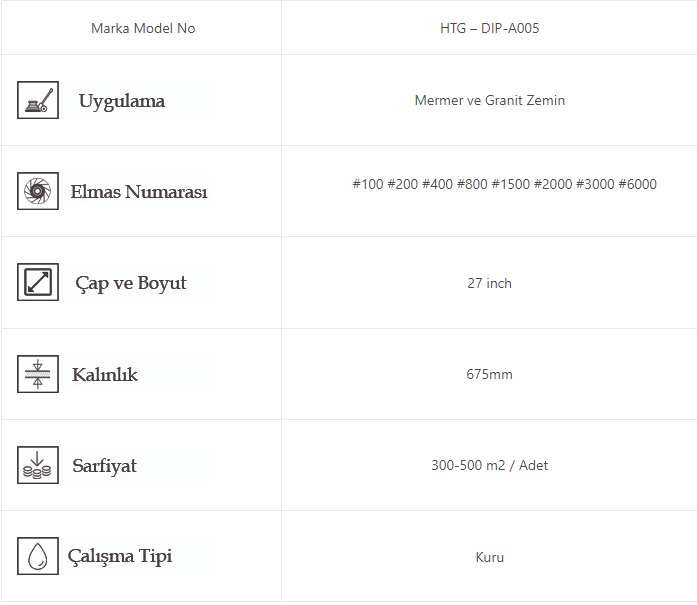Viewport: 697px width, 605px height.
Task: Click the Kuru working type value
Action: point(489,557)
